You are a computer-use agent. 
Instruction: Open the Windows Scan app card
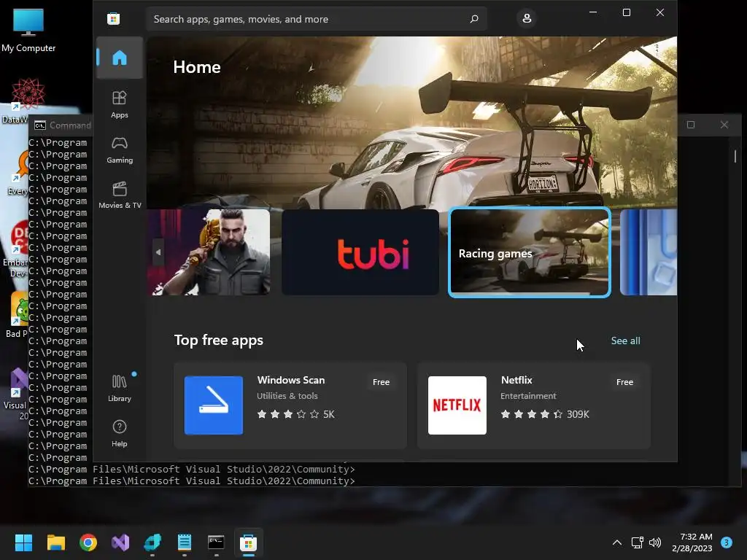(x=290, y=405)
